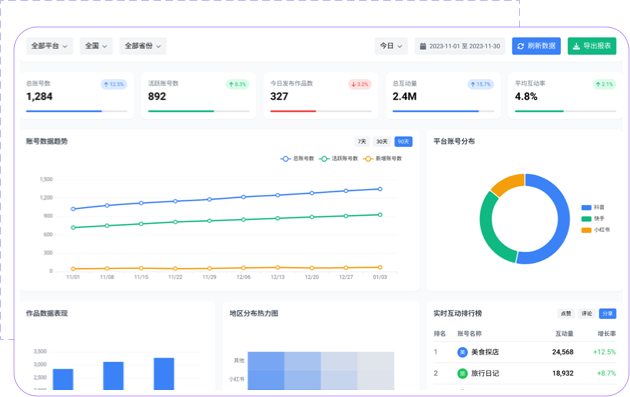Click the 892 active accounts value
The height and width of the screenshot is (397, 630).
(x=157, y=97)
